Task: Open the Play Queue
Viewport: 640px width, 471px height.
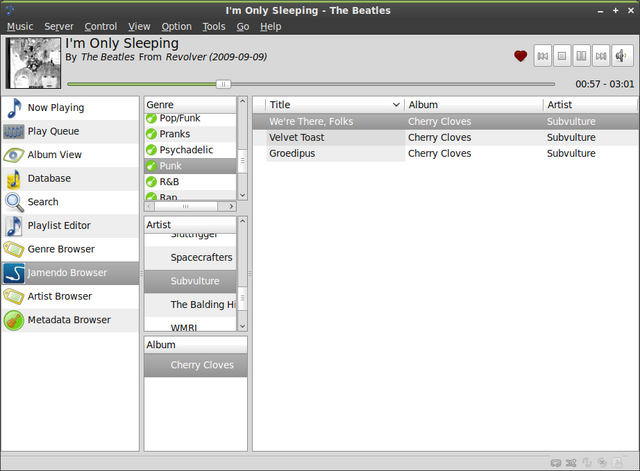Action: click(x=70, y=131)
